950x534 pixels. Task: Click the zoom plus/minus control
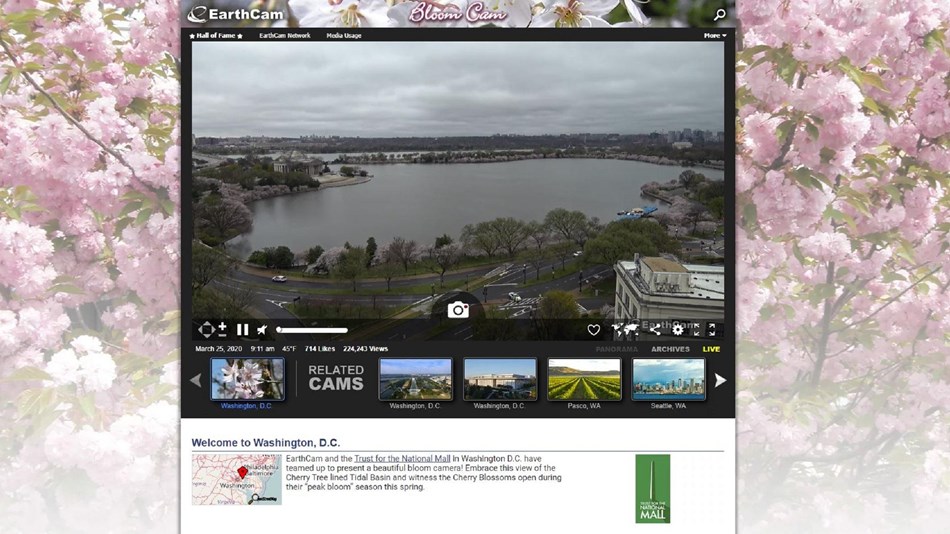[222, 330]
